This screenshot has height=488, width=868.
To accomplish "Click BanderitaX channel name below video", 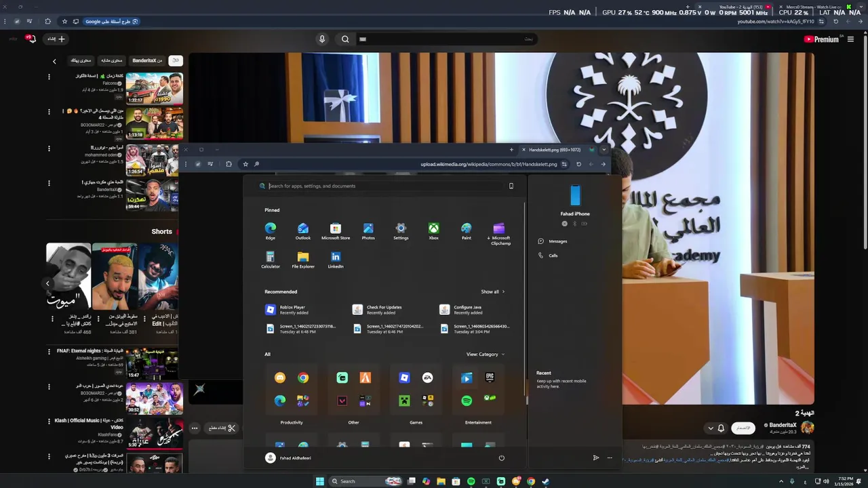I will point(783,425).
